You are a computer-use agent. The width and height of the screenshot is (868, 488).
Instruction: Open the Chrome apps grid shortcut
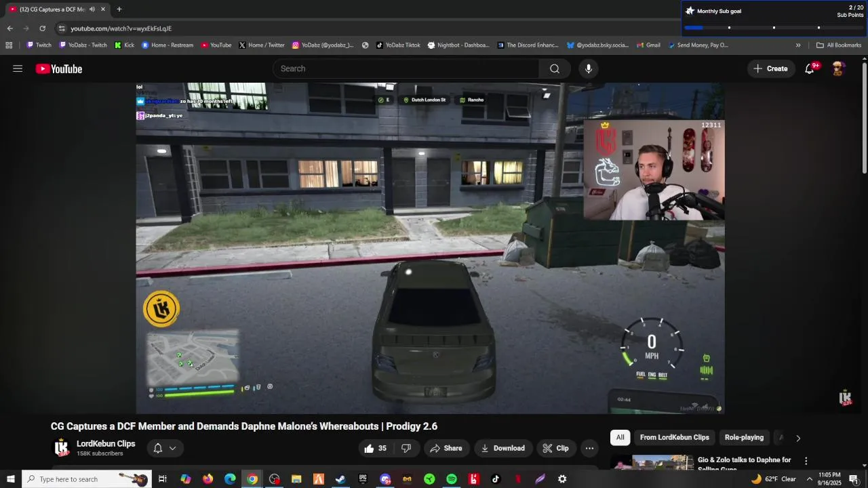tap(9, 45)
